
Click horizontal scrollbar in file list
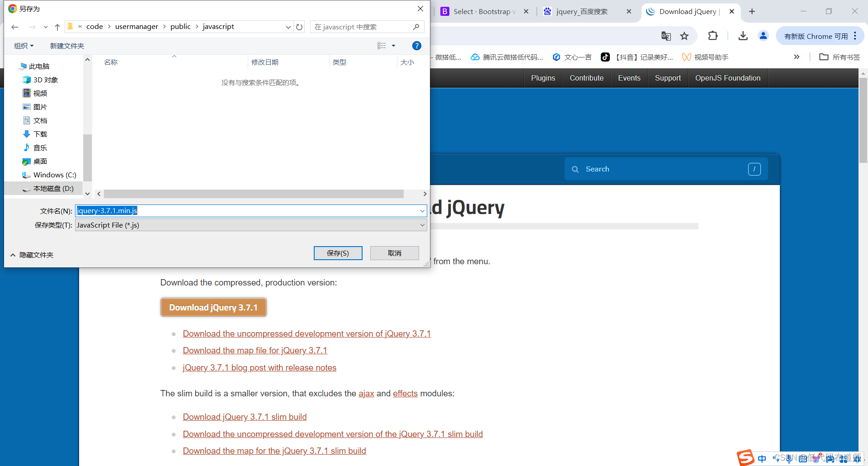(x=254, y=194)
